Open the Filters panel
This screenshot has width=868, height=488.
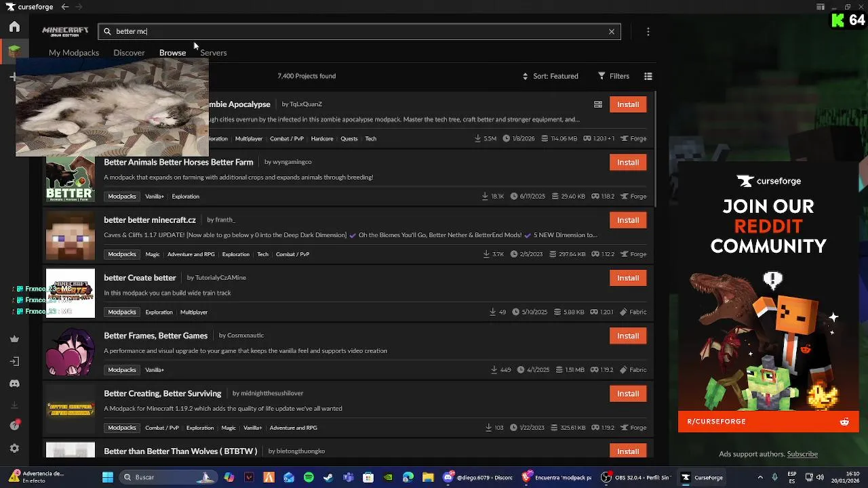click(x=614, y=76)
